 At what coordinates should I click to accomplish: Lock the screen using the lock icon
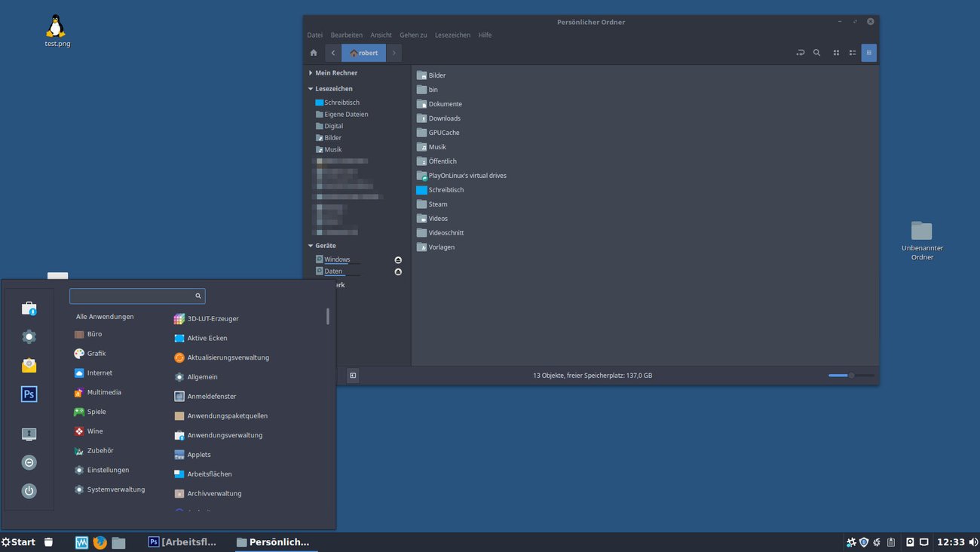29,434
